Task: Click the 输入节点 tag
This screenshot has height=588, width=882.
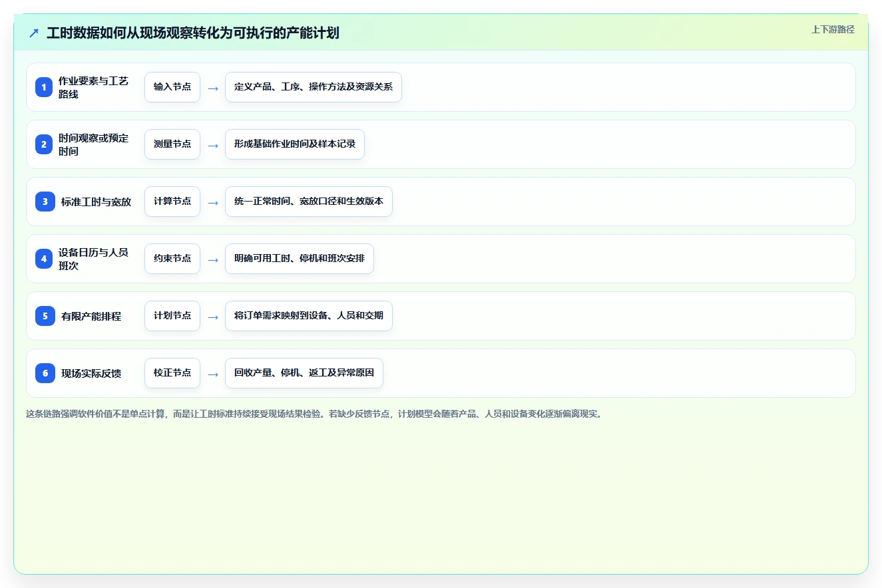Action: [x=172, y=87]
